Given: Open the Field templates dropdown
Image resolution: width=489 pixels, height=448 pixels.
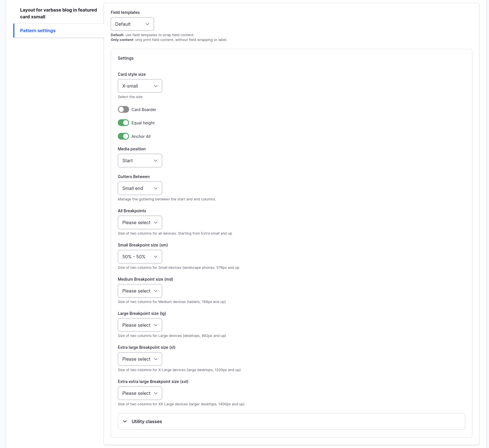Looking at the screenshot, I should coord(132,24).
